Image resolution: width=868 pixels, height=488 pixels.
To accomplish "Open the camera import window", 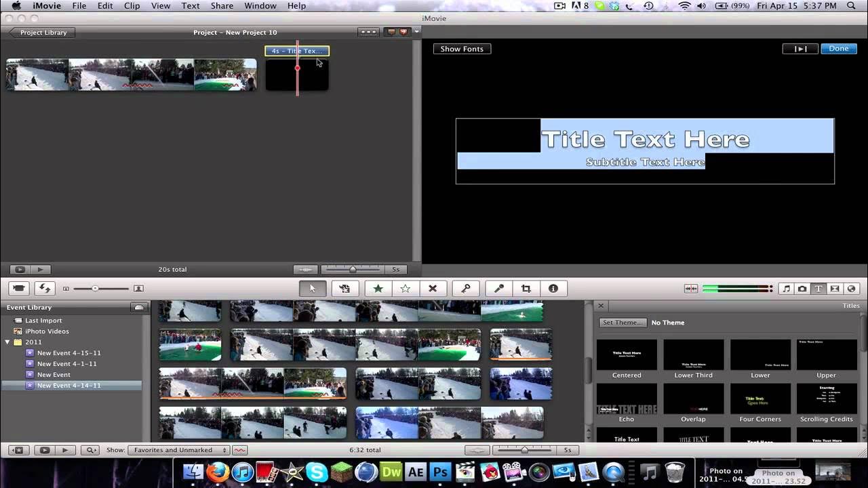I will 19,288.
